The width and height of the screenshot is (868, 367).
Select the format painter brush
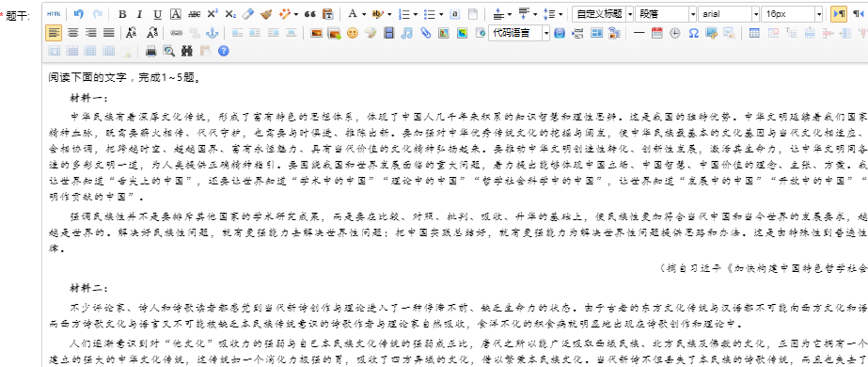266,14
